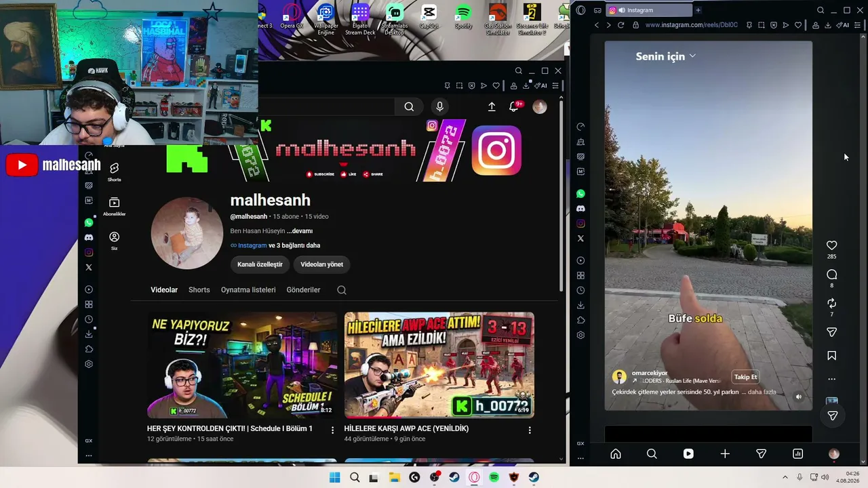Screen dimensions: 868x488
Task: Mute the reel using its speaker icon
Action: (x=798, y=397)
